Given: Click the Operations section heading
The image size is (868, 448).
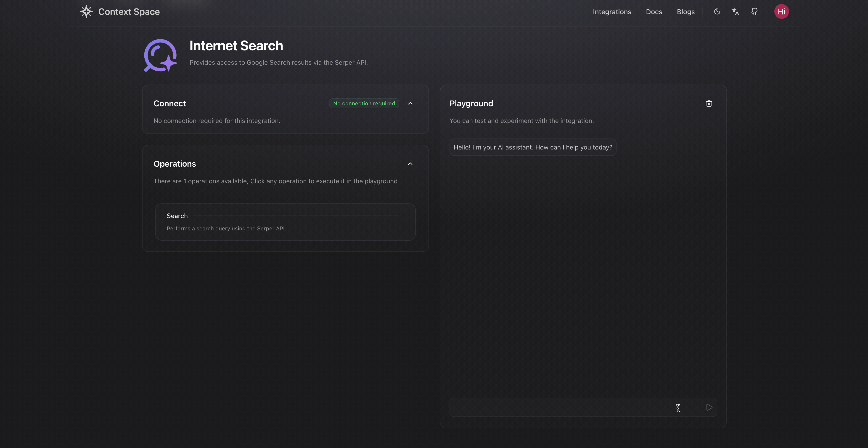Looking at the screenshot, I should (175, 164).
